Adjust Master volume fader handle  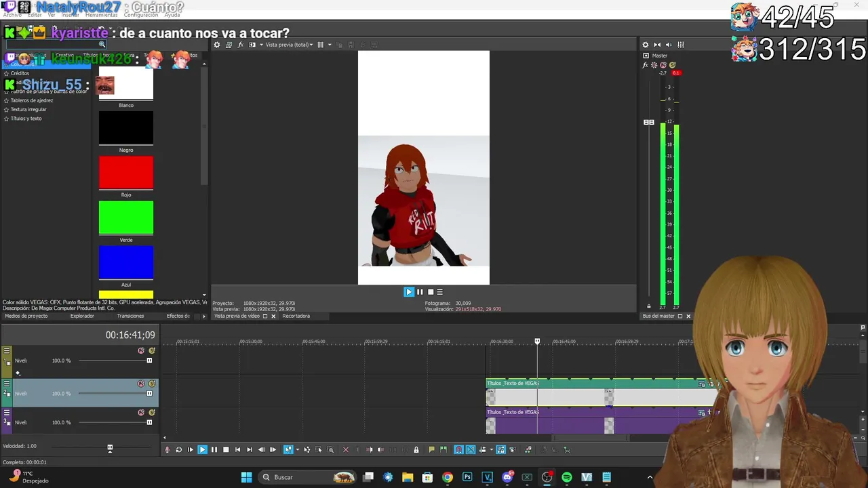[x=649, y=122]
